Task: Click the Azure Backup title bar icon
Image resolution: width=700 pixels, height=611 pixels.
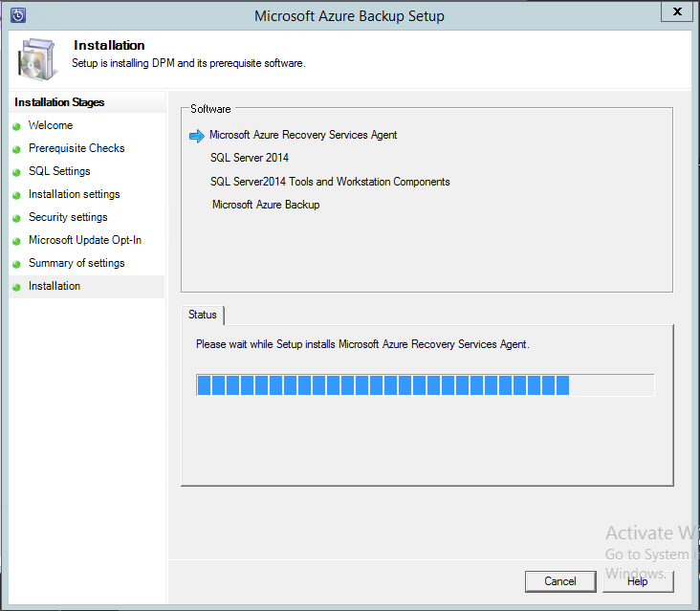Action: [x=17, y=15]
